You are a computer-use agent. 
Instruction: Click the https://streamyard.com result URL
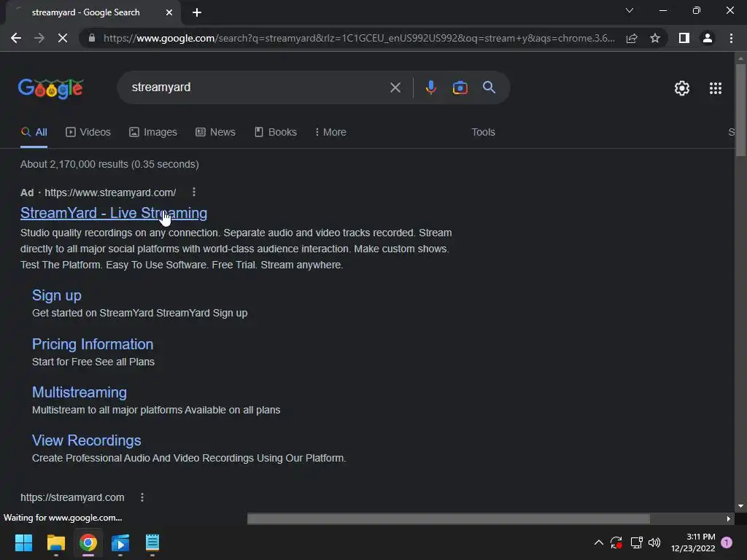[72, 497]
